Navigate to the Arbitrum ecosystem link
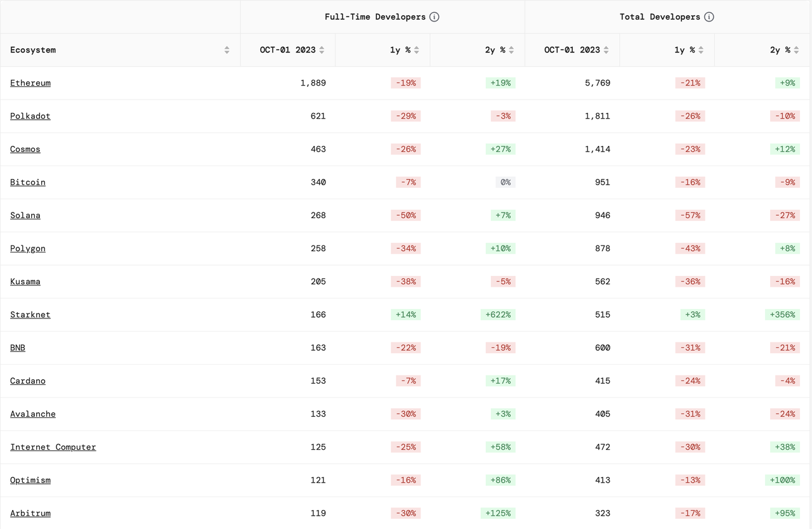812x529 pixels. 30,513
